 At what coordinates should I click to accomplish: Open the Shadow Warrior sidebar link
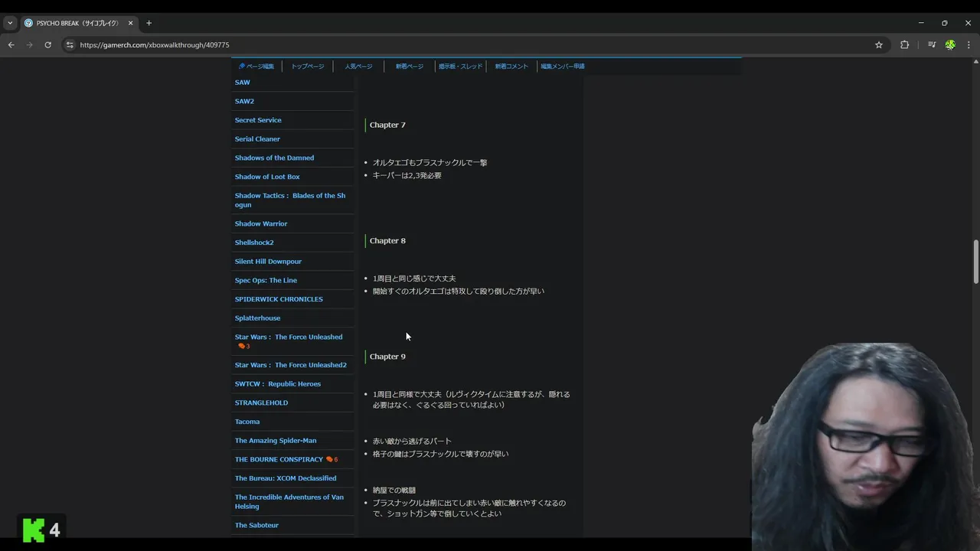point(261,223)
